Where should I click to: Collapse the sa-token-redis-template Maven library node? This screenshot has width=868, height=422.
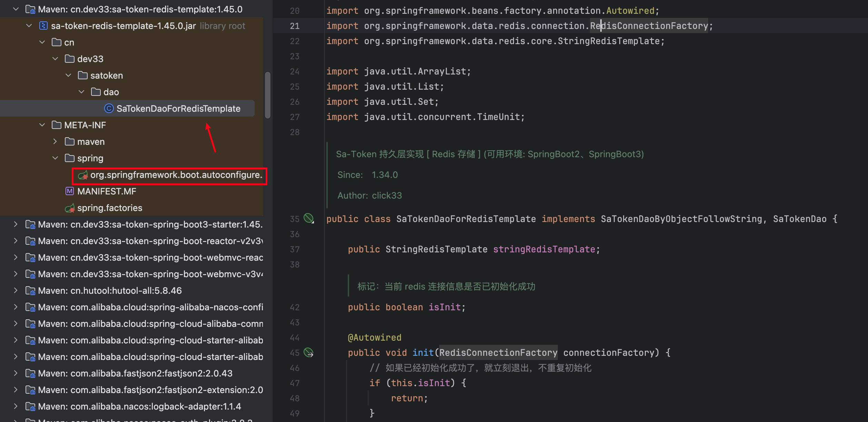point(16,9)
